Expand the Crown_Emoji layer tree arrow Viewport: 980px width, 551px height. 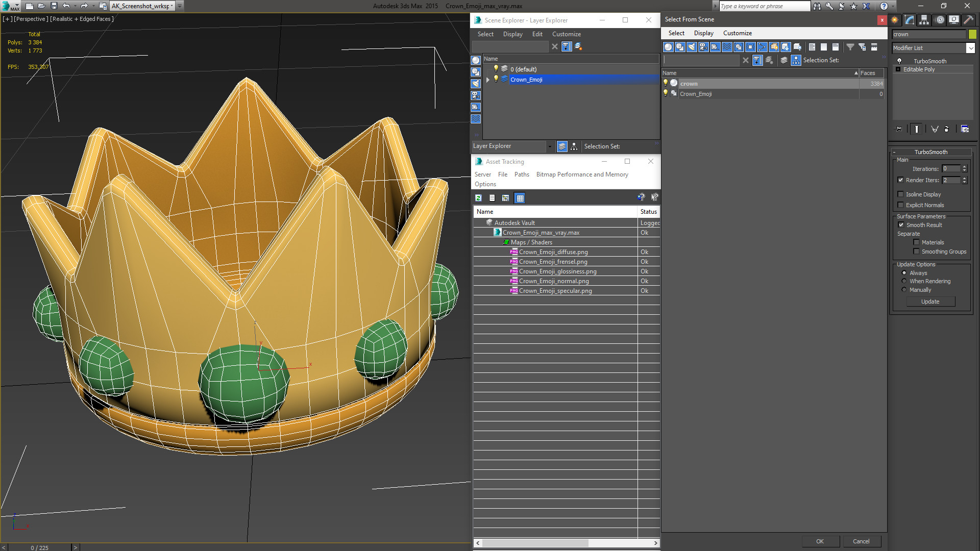[488, 80]
